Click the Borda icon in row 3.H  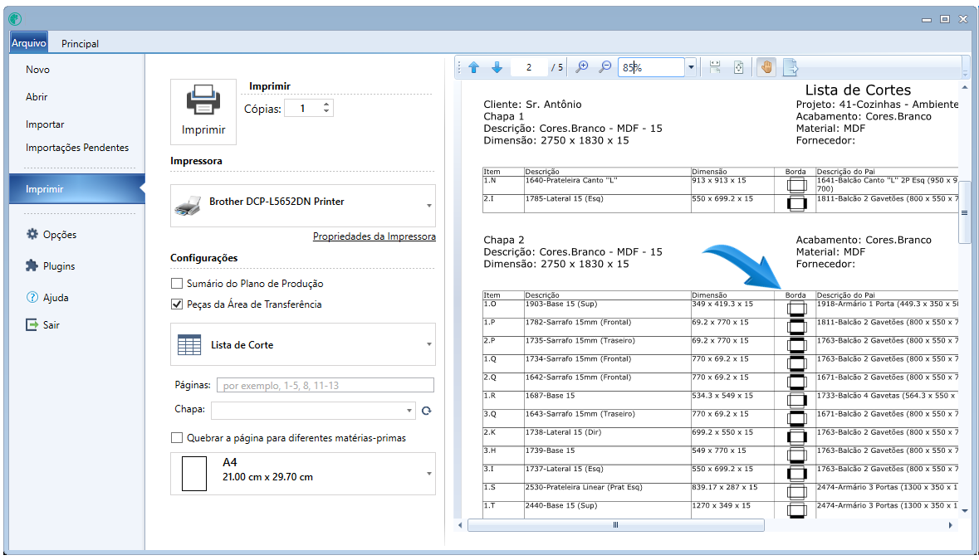796,455
